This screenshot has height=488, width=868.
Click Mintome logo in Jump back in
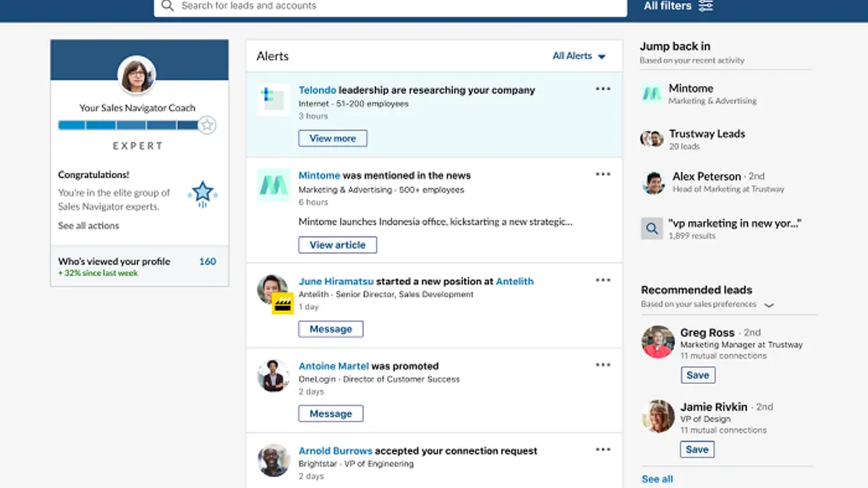[652, 94]
